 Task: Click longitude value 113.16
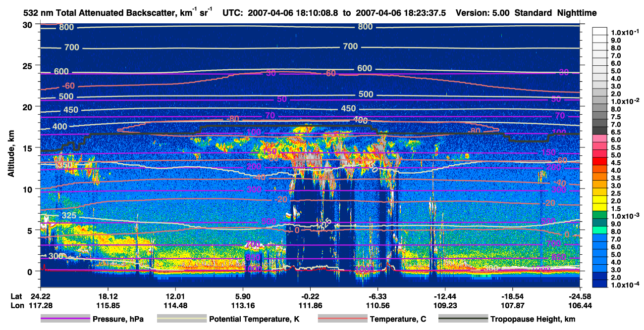pyautogui.click(x=243, y=305)
